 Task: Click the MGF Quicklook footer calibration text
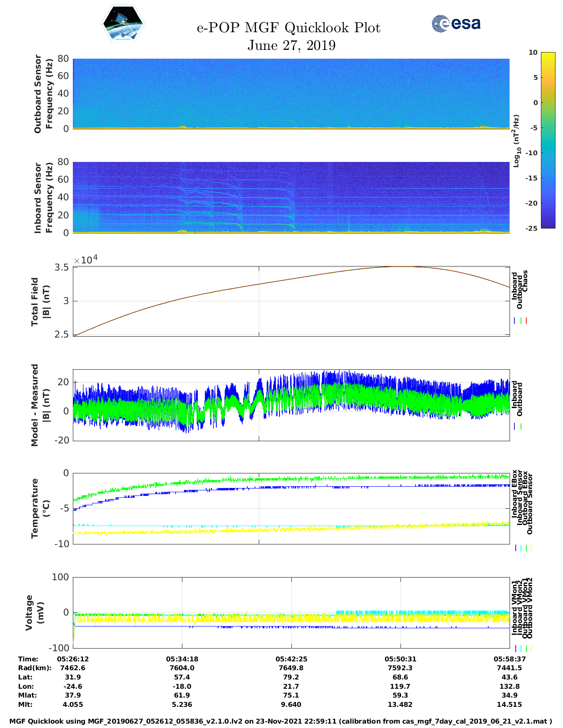point(281,721)
